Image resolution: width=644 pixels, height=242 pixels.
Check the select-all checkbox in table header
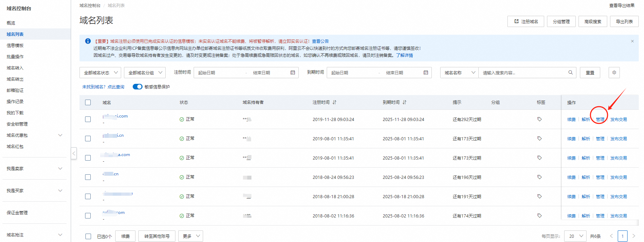coord(88,102)
